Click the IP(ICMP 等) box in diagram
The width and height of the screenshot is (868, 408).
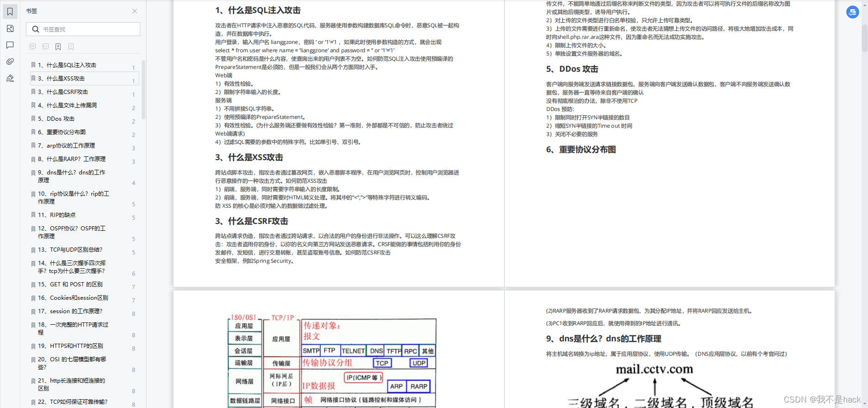click(364, 377)
